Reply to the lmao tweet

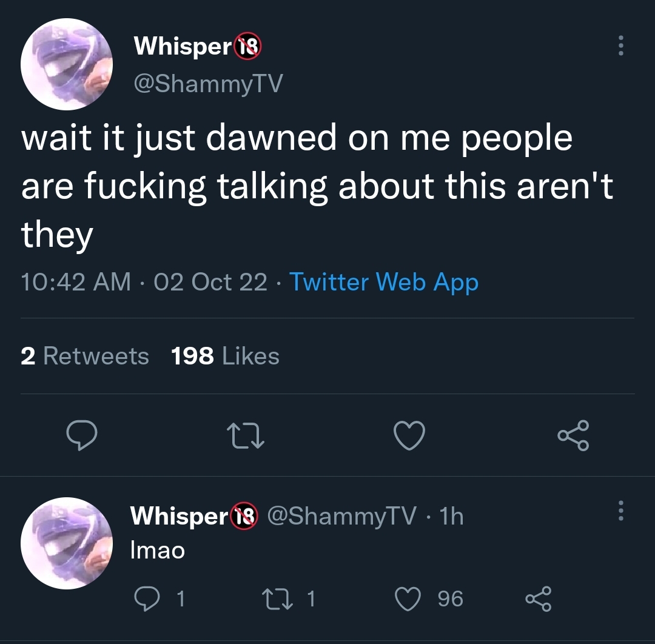coord(147,599)
